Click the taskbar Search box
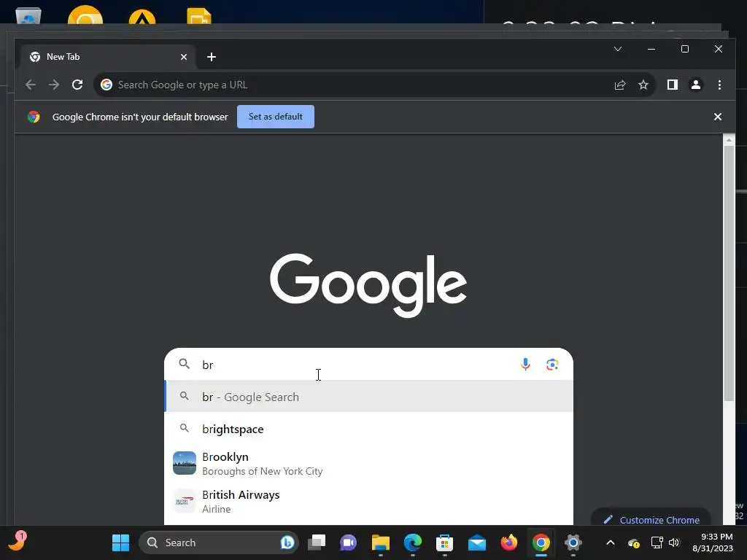The height and width of the screenshot is (560, 747). 218,542
